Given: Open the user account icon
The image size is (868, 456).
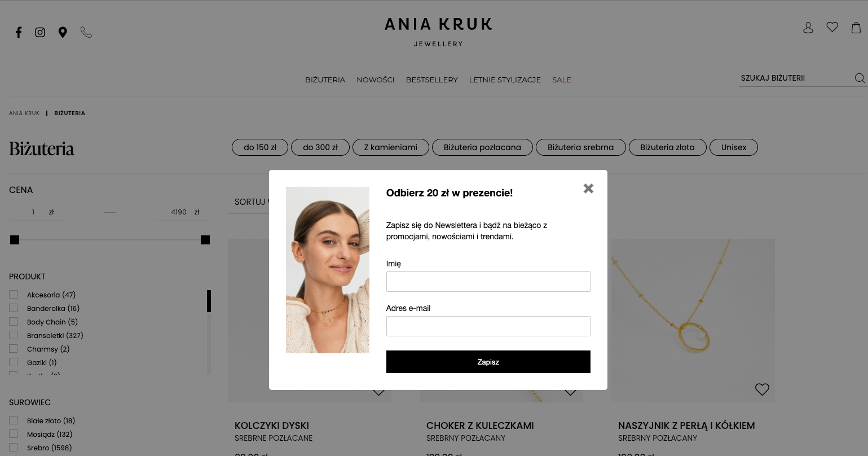Looking at the screenshot, I should [808, 28].
